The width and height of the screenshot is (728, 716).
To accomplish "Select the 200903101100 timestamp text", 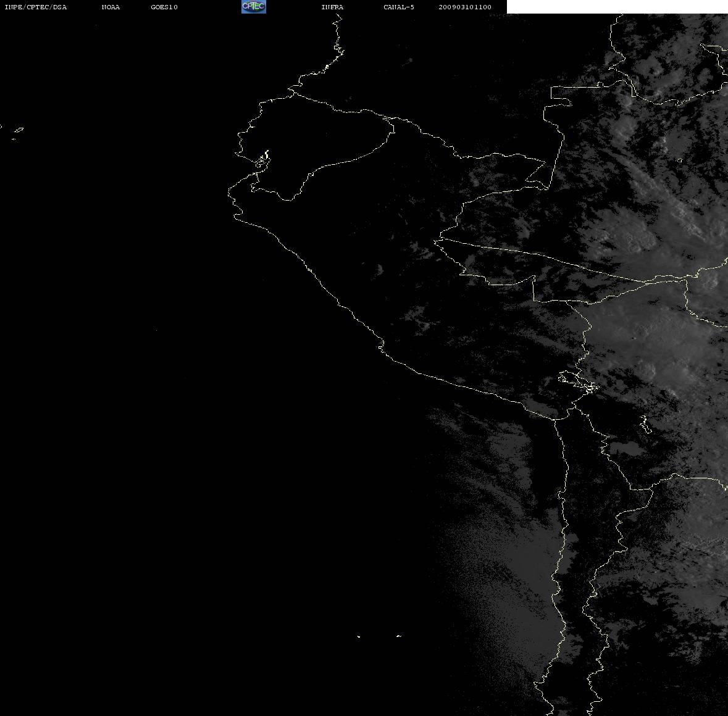I will 465,7.
